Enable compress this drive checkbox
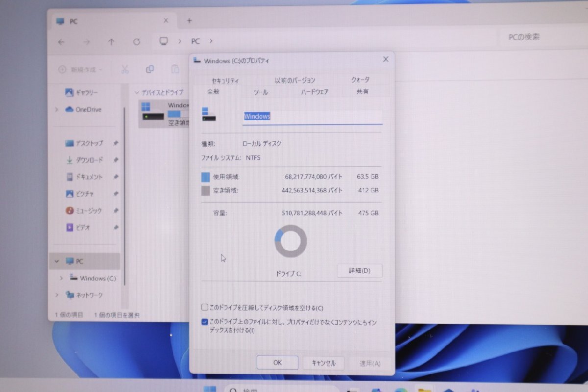The width and height of the screenshot is (588, 392). (204, 307)
